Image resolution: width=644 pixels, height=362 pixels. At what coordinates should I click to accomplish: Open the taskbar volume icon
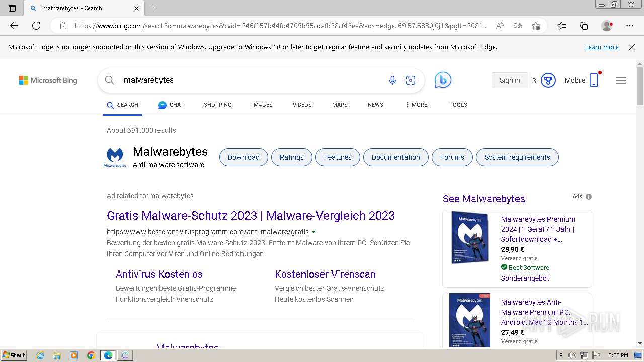pos(572,355)
